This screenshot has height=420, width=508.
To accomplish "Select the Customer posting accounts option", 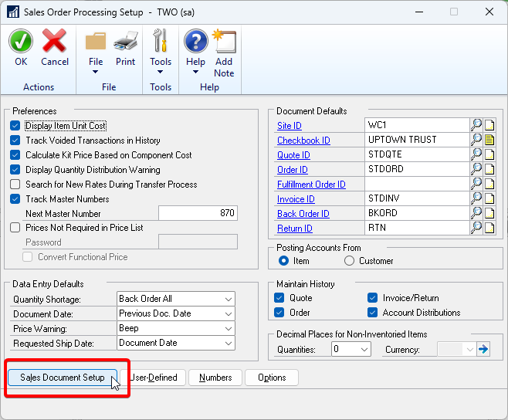I will [350, 261].
